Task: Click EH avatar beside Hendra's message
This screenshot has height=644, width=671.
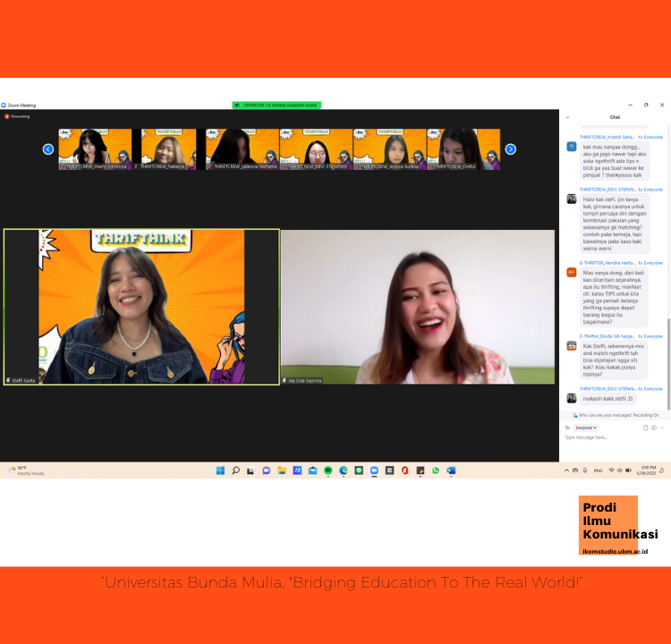Action: [572, 272]
